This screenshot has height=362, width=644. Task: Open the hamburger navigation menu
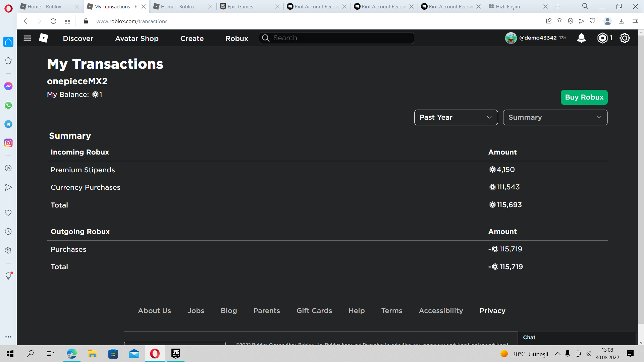[28, 38]
